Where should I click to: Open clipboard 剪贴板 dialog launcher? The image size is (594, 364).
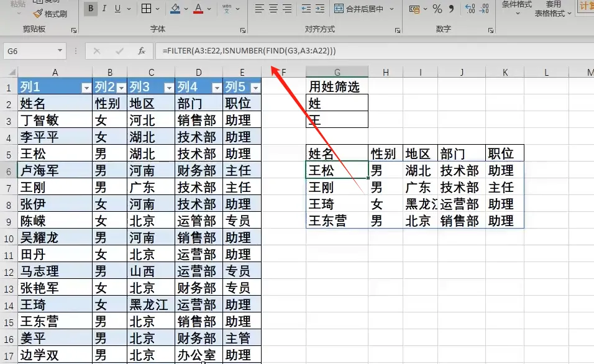(x=74, y=30)
